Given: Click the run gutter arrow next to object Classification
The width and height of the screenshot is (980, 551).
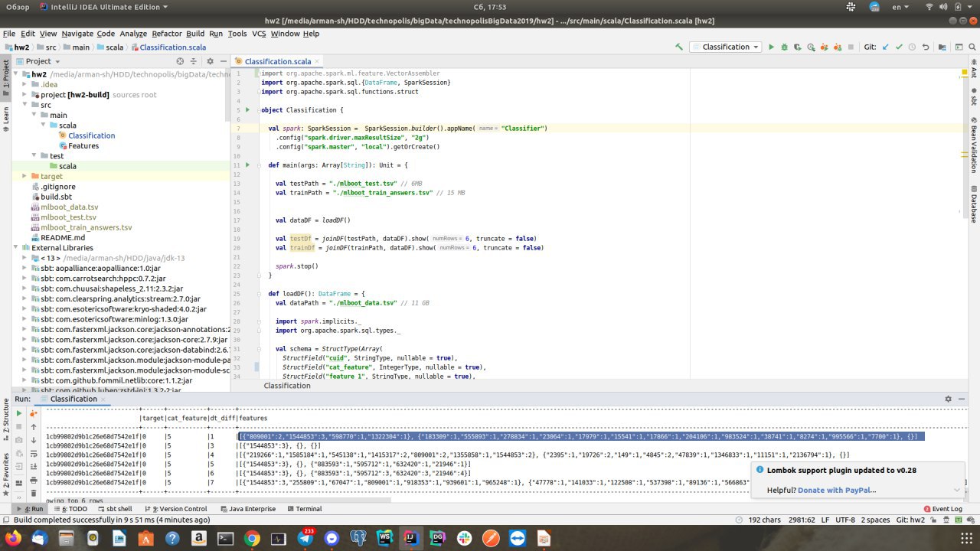Looking at the screenshot, I should click(x=247, y=110).
